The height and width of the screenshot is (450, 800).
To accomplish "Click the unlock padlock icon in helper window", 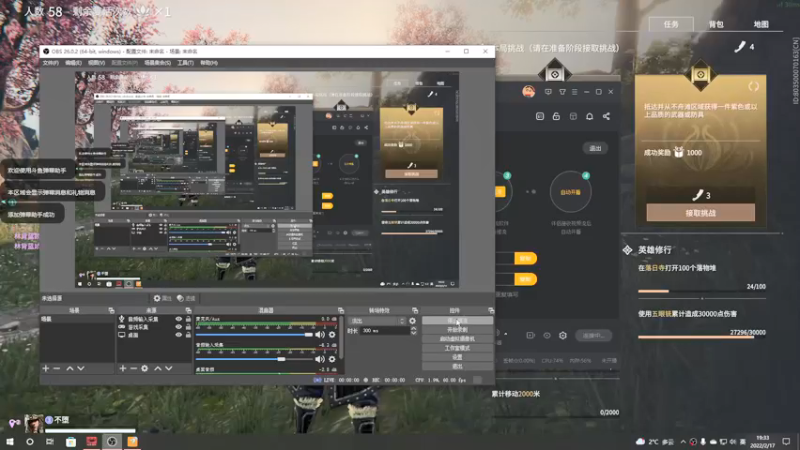I will click(556, 116).
